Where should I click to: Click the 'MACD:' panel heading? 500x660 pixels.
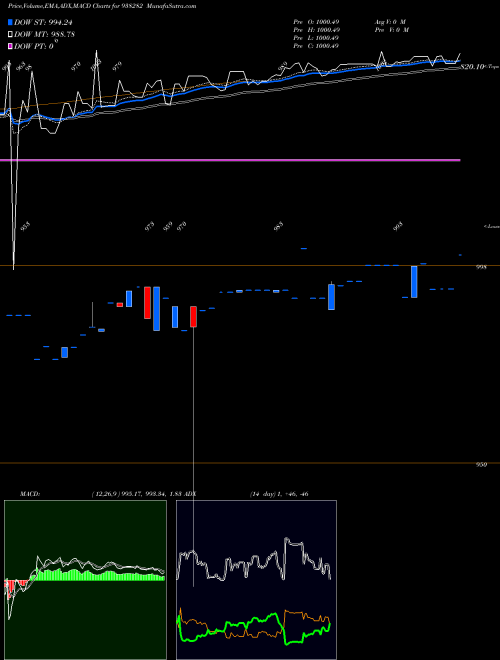click(30, 494)
